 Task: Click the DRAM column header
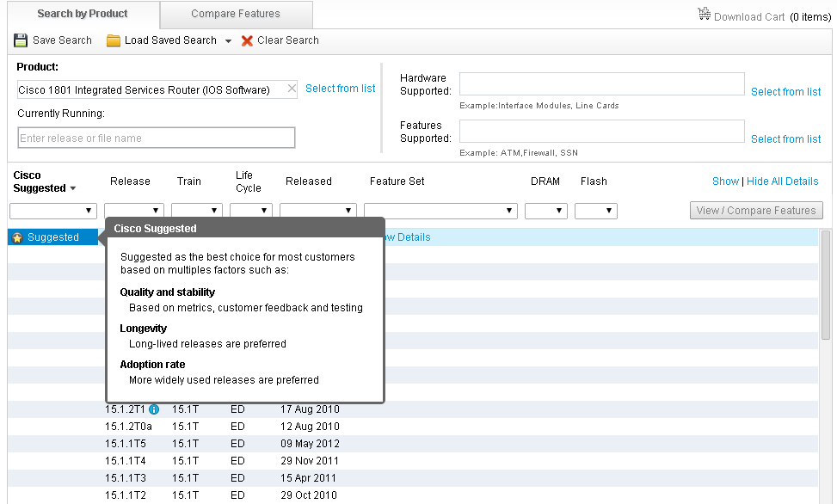coord(545,181)
